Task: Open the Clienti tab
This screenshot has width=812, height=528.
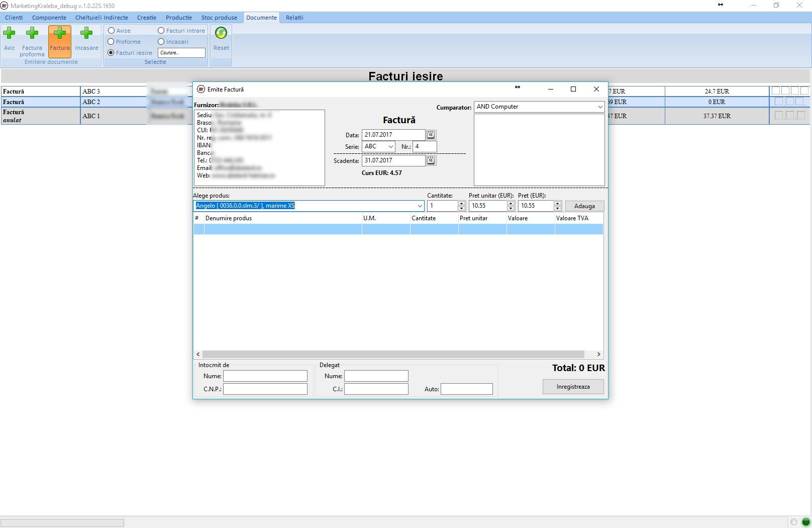Action: (14, 18)
